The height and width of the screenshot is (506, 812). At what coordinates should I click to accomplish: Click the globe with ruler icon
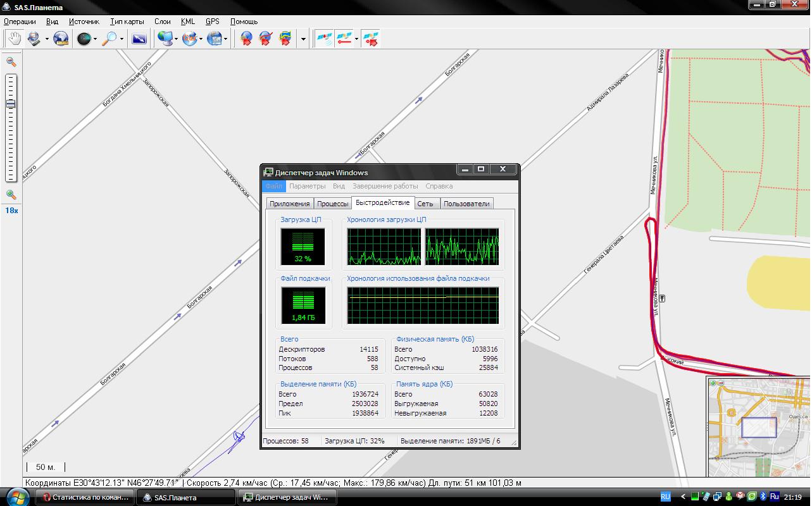(x=61, y=39)
